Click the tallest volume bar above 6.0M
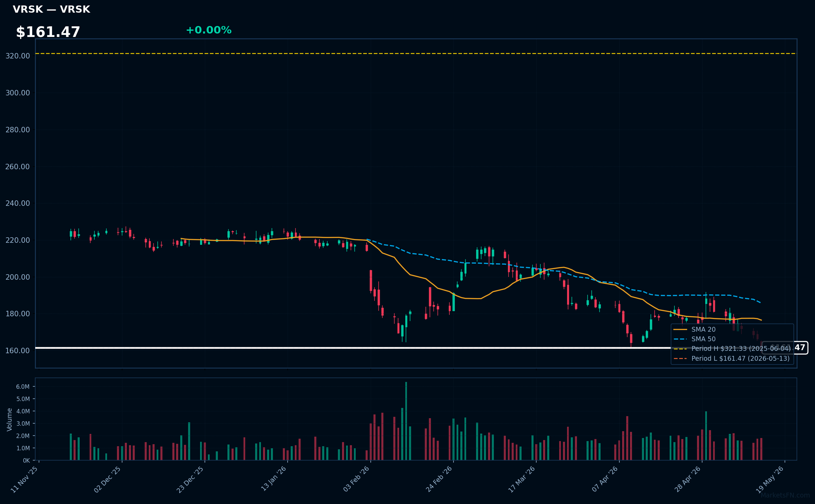815x504 pixels. tap(406, 421)
